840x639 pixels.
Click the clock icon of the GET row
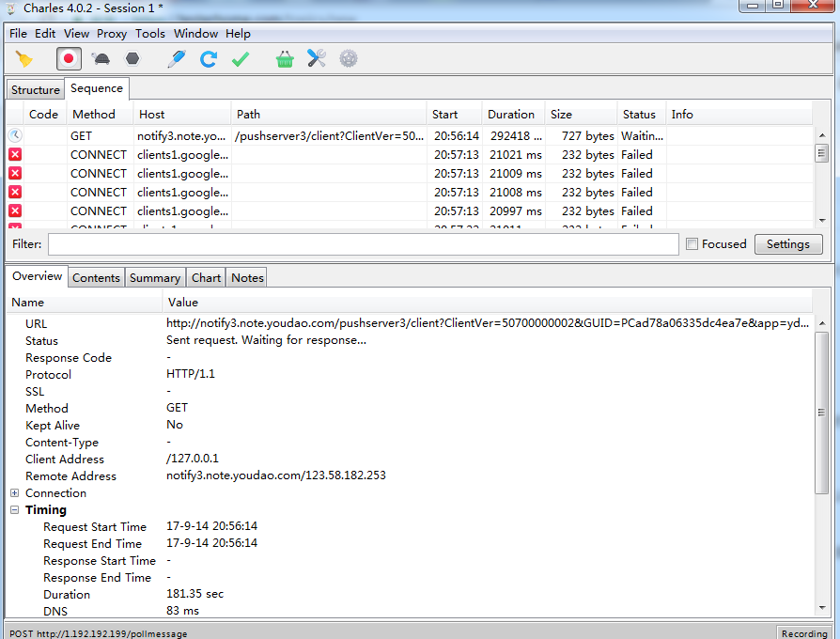coord(15,135)
